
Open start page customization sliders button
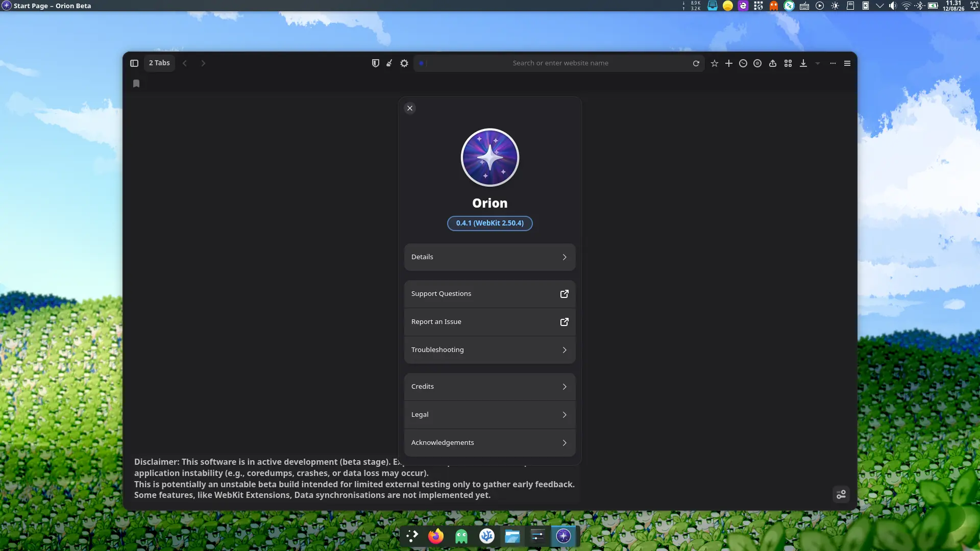coord(841,494)
